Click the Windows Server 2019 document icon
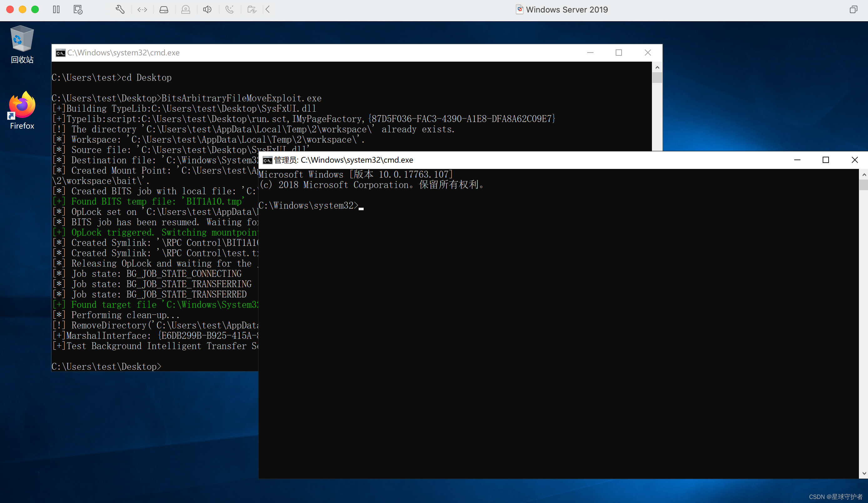 (x=519, y=9)
